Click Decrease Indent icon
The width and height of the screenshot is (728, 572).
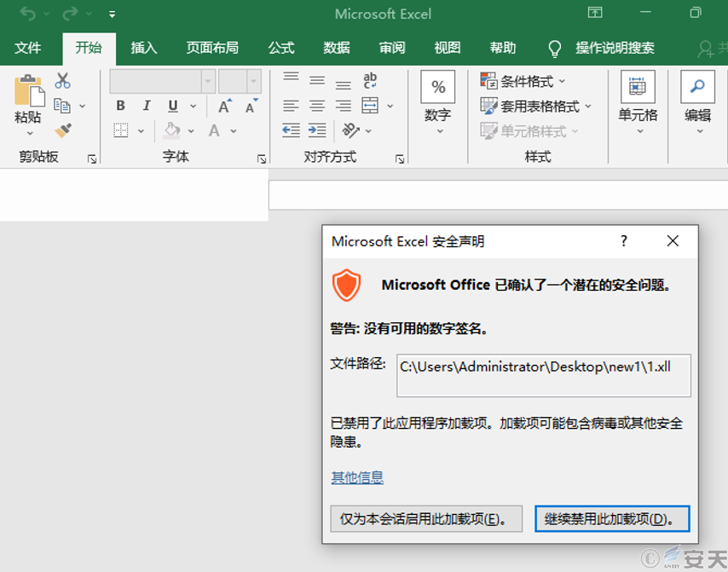pyautogui.click(x=291, y=130)
